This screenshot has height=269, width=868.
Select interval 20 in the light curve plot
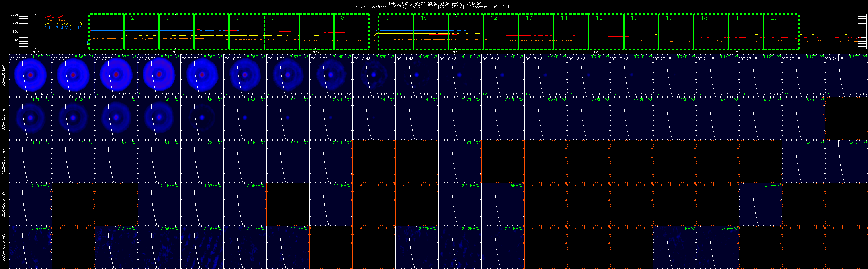click(781, 32)
